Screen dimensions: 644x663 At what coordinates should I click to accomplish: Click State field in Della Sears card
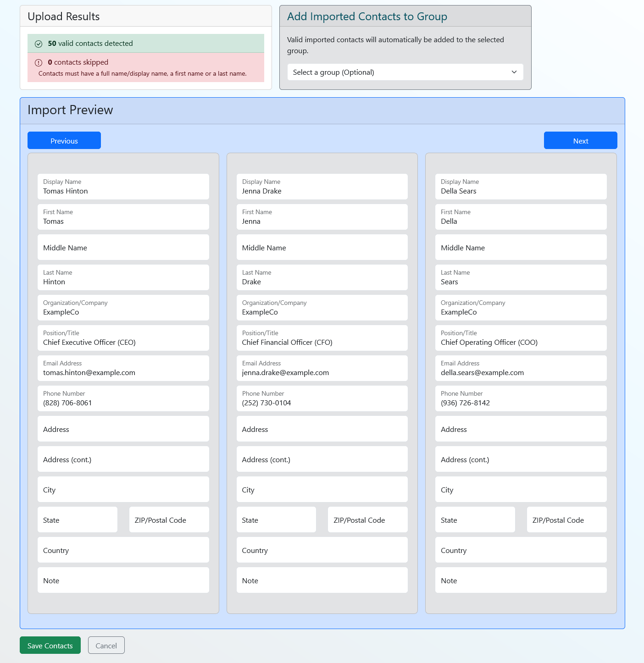(475, 519)
